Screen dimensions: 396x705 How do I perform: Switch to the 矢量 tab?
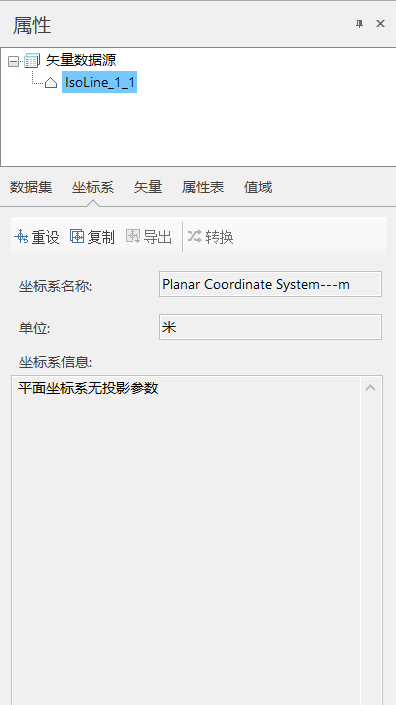pos(148,187)
